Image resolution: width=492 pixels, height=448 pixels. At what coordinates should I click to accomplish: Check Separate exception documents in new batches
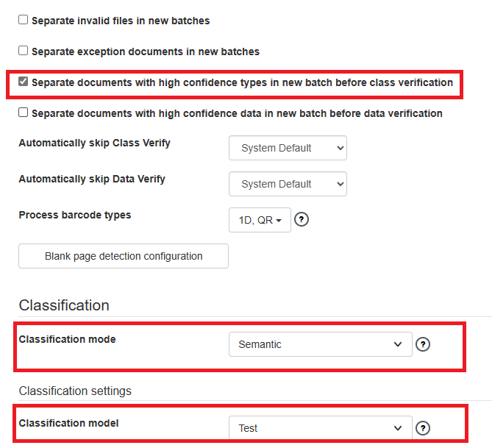pos(24,51)
